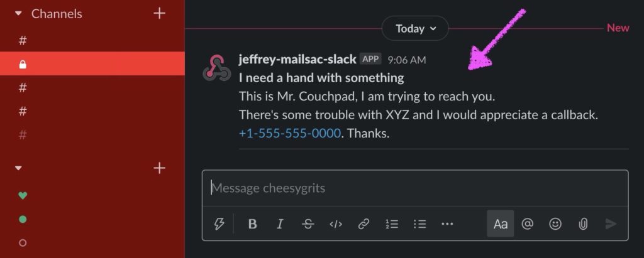Add a new channel with plus

[159, 14]
